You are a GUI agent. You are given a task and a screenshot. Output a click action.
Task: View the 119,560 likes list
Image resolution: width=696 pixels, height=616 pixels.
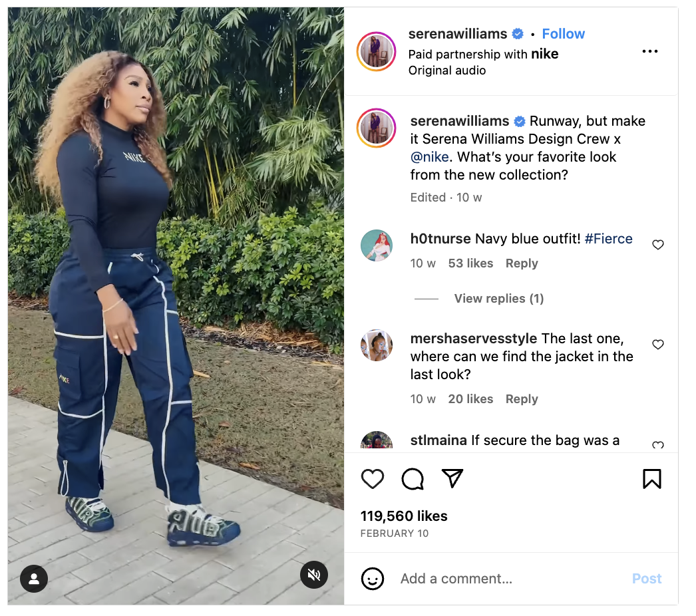(404, 516)
